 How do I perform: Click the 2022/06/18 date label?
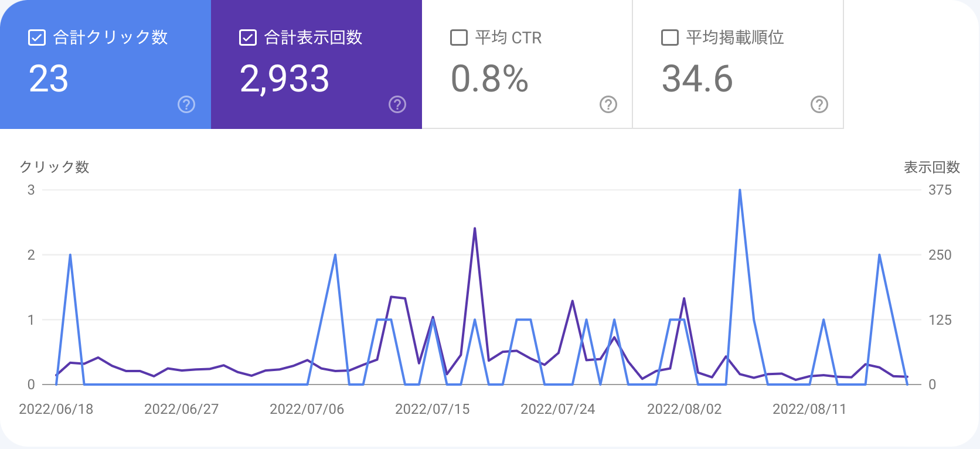pyautogui.click(x=56, y=409)
